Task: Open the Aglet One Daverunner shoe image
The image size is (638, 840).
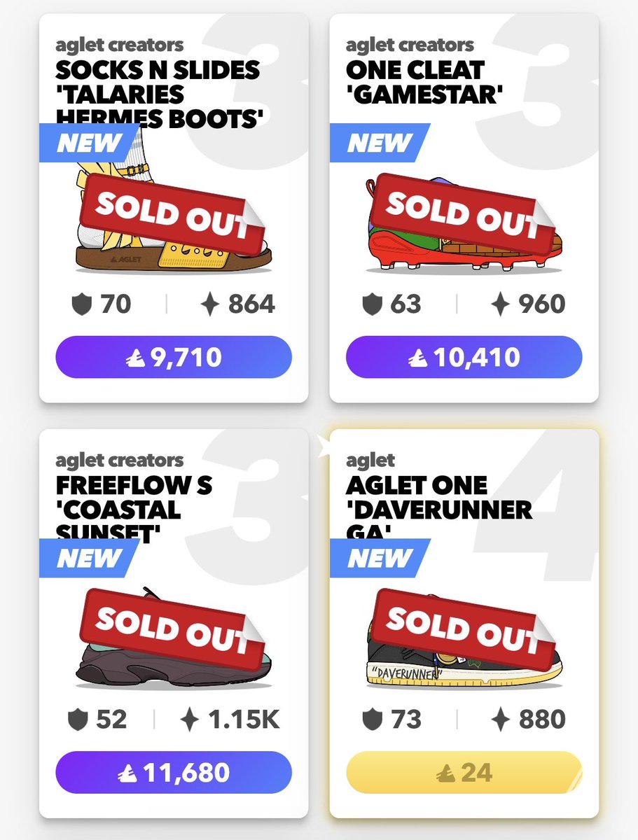Action: point(464,637)
